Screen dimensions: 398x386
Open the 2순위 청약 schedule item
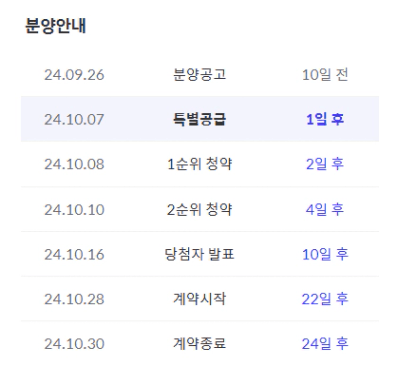pos(199,209)
